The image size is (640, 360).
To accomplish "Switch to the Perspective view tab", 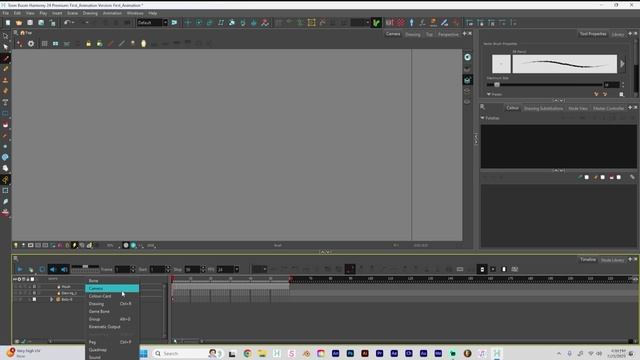I will click(448, 35).
